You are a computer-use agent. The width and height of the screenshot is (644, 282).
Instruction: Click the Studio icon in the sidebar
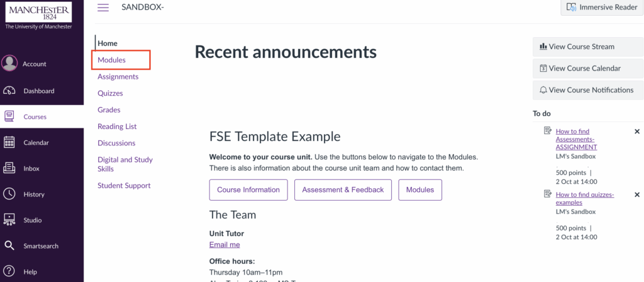(x=9, y=220)
